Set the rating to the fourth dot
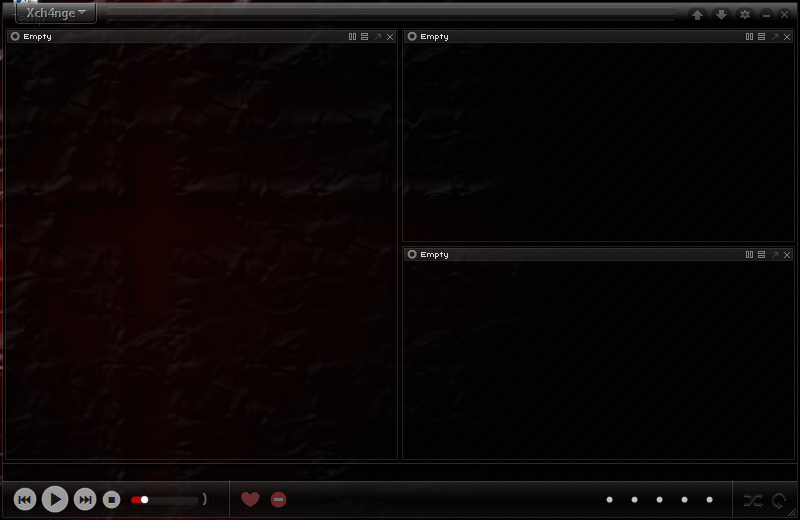The image size is (800, 520). [x=684, y=500]
